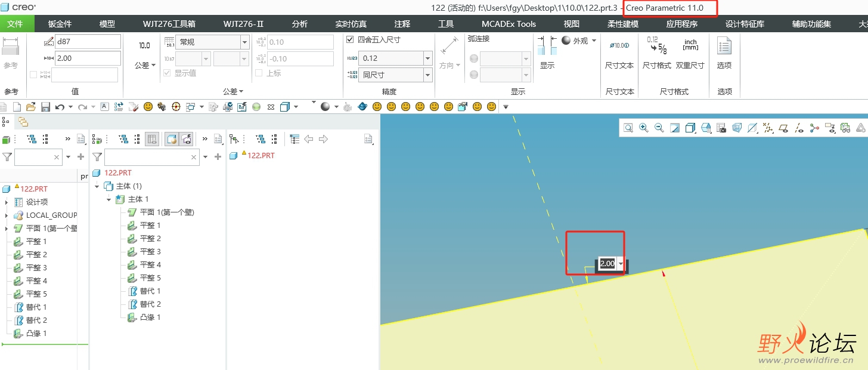Toggle axis display eye icon
The height and width of the screenshot is (370, 868).
[x=799, y=128]
